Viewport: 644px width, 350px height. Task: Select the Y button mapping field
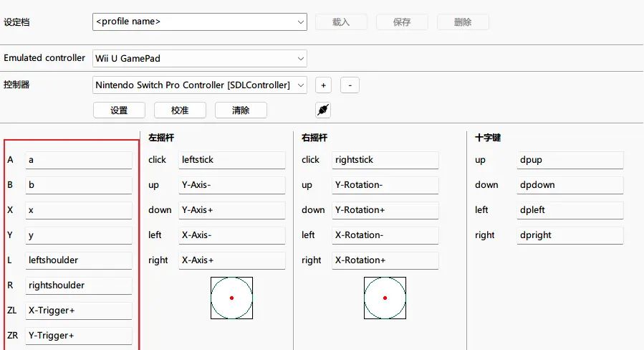click(79, 235)
